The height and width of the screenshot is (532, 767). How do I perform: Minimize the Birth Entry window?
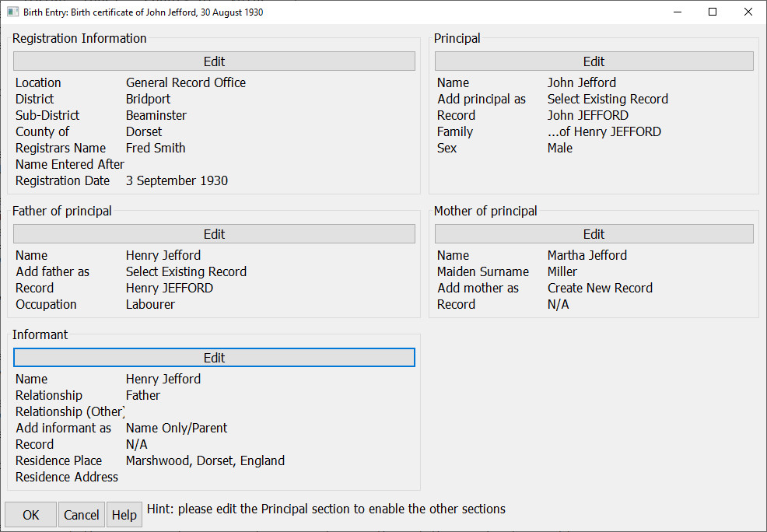(x=677, y=12)
